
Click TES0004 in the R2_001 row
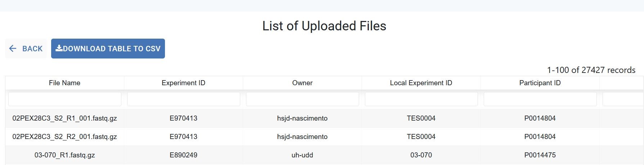pyautogui.click(x=421, y=137)
